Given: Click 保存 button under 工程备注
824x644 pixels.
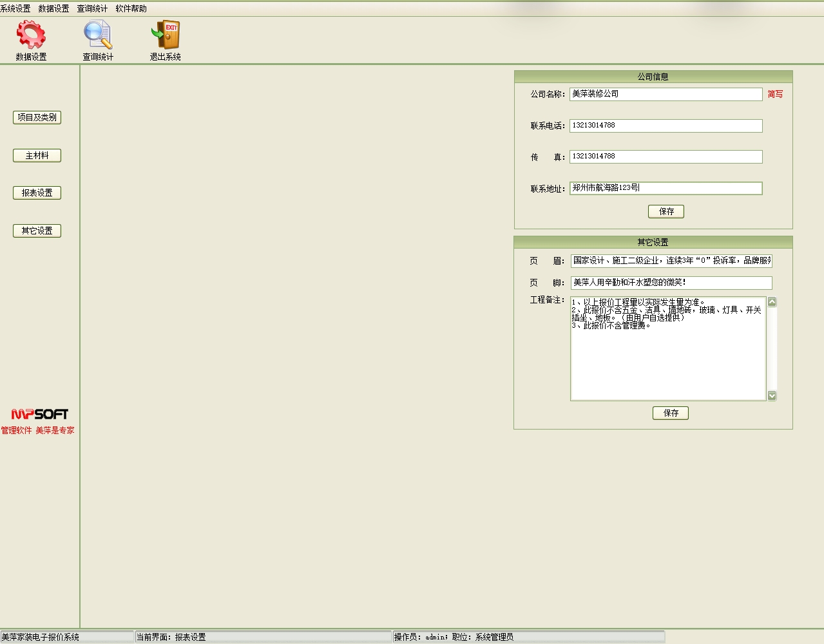Looking at the screenshot, I should point(670,413).
